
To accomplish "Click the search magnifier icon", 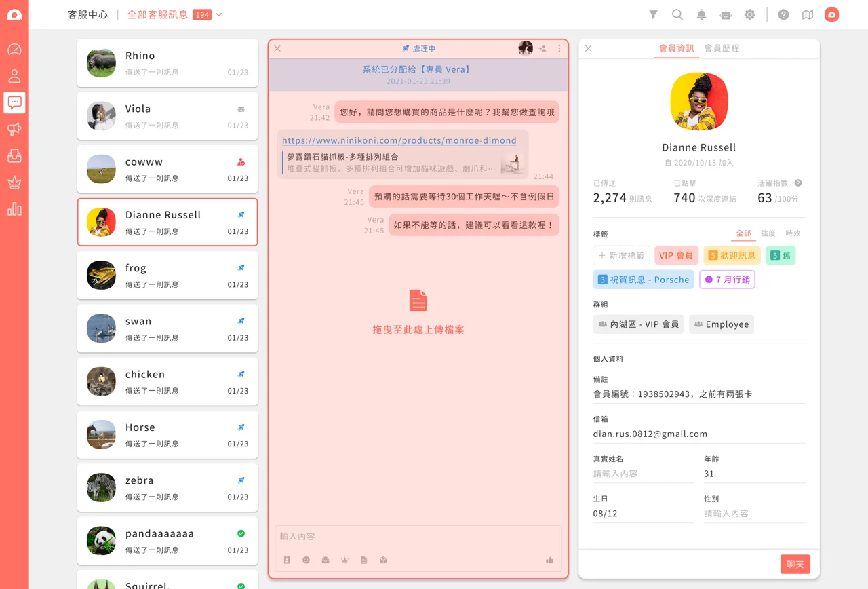I will pyautogui.click(x=677, y=14).
